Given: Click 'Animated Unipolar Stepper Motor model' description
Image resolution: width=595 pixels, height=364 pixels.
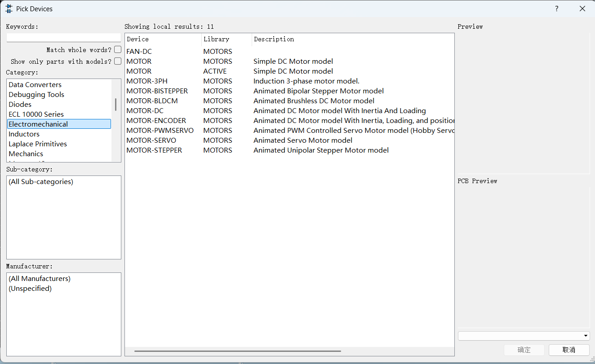Looking at the screenshot, I should [x=321, y=150].
